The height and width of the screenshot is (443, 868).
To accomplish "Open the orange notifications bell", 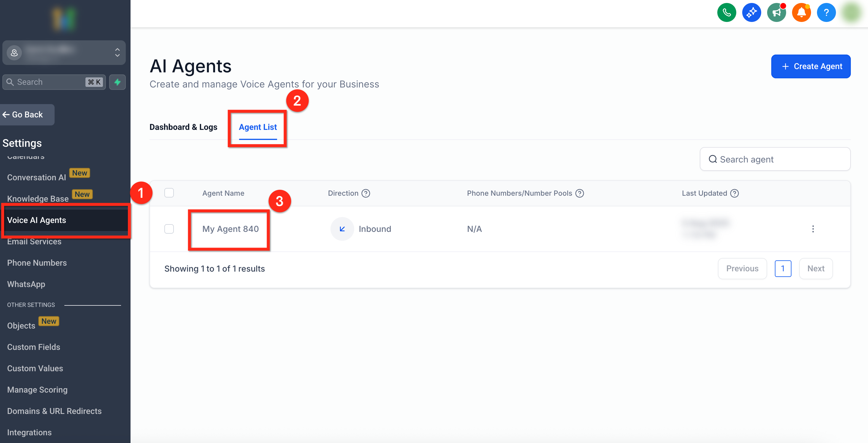I will click(x=801, y=13).
